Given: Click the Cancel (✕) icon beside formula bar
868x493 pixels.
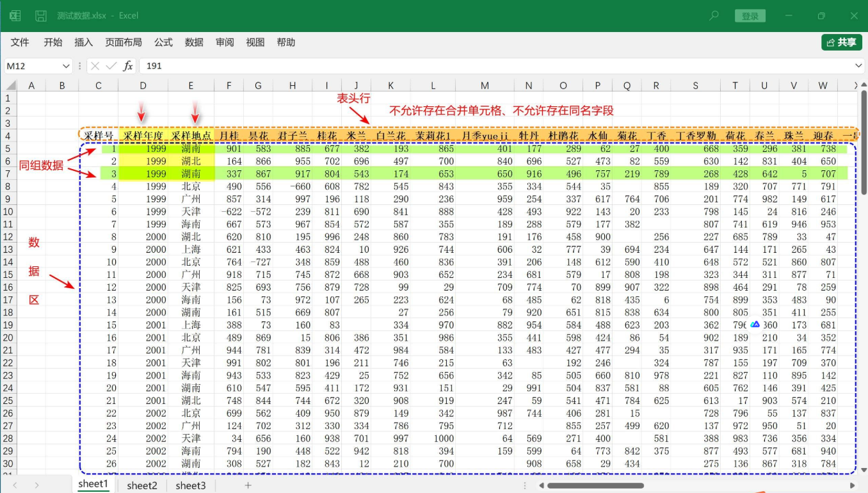Looking at the screenshot, I should coord(95,65).
